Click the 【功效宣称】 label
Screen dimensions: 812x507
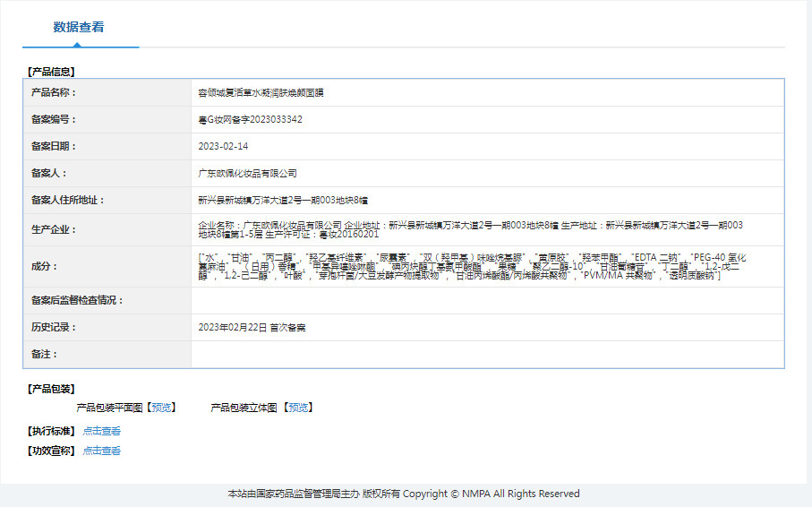51,451
